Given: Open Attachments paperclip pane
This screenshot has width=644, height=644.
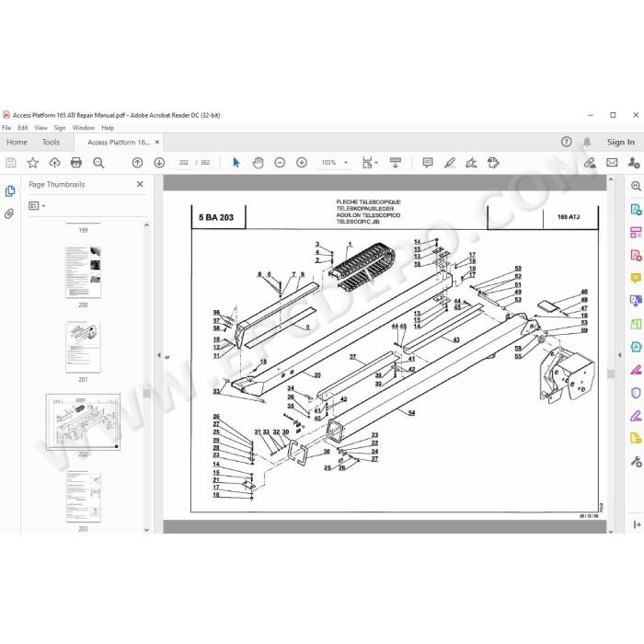Looking at the screenshot, I should click(9, 213).
